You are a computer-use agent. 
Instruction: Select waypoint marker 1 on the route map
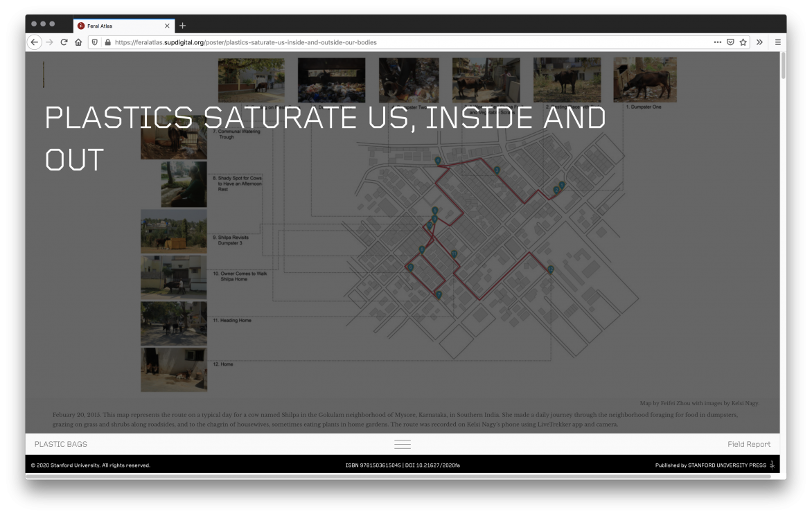562,185
